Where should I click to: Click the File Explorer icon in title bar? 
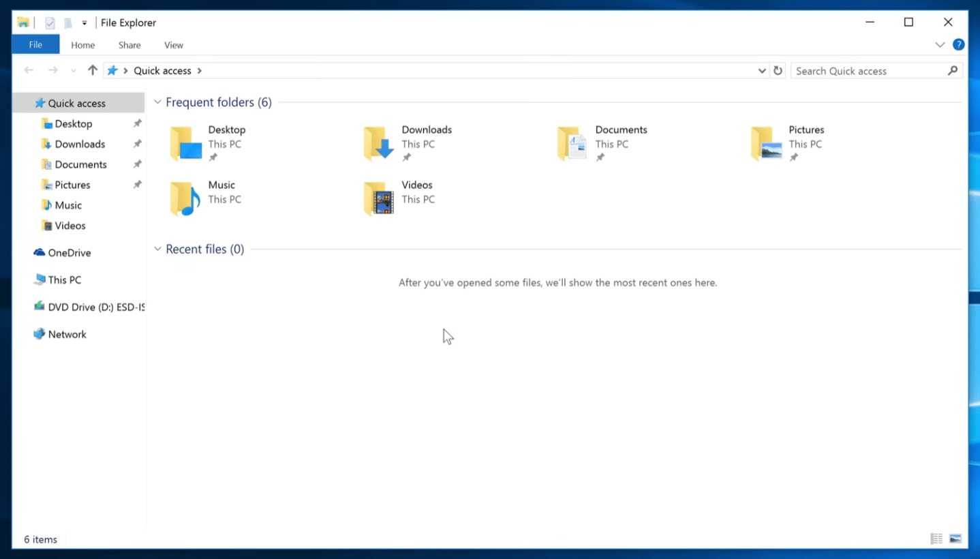23,22
